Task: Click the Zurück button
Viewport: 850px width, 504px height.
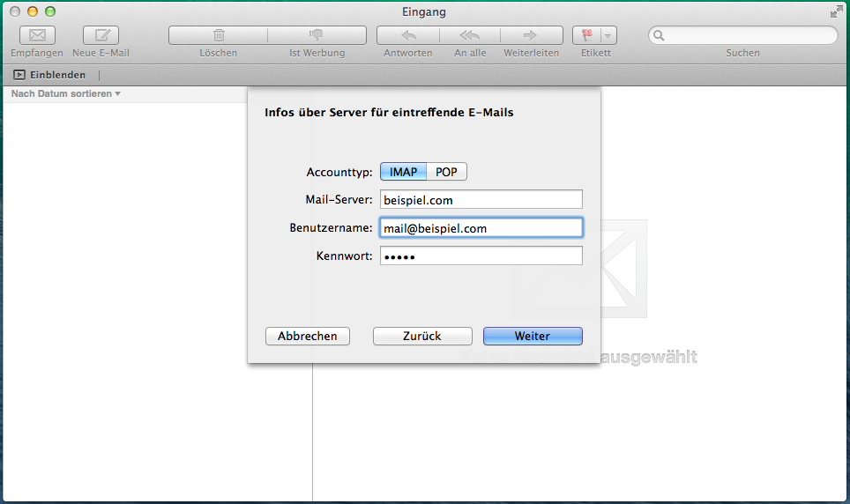Action: pos(421,336)
